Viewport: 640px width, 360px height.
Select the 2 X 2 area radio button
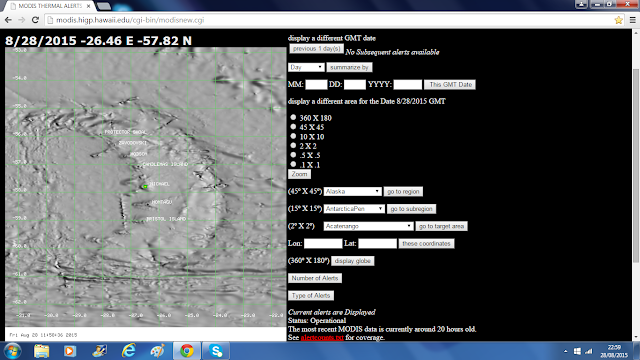tap(293, 145)
